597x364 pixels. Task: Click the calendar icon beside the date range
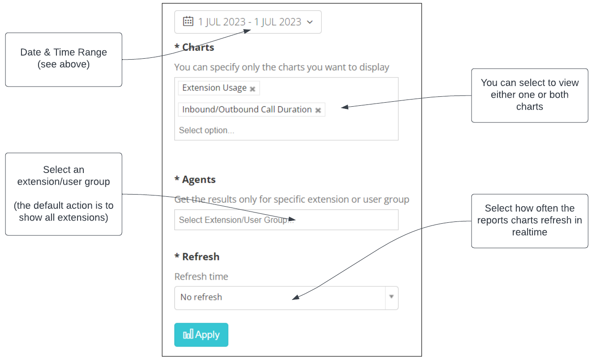(x=188, y=21)
